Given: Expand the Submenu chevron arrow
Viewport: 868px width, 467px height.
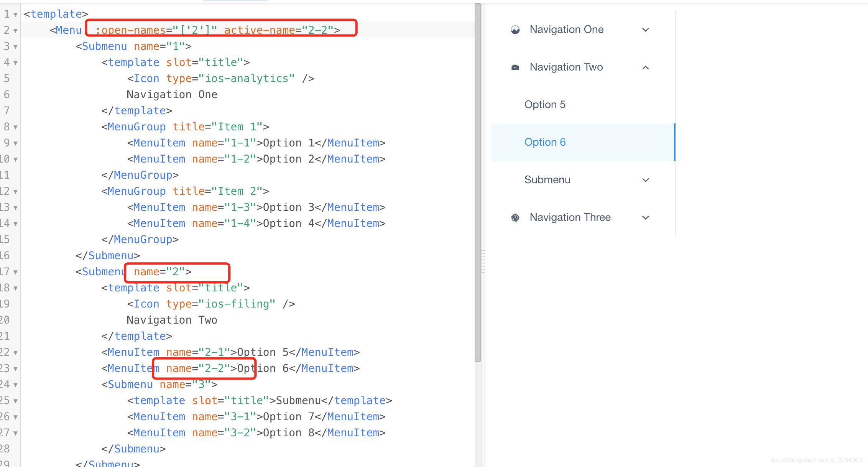Looking at the screenshot, I should 646,180.
